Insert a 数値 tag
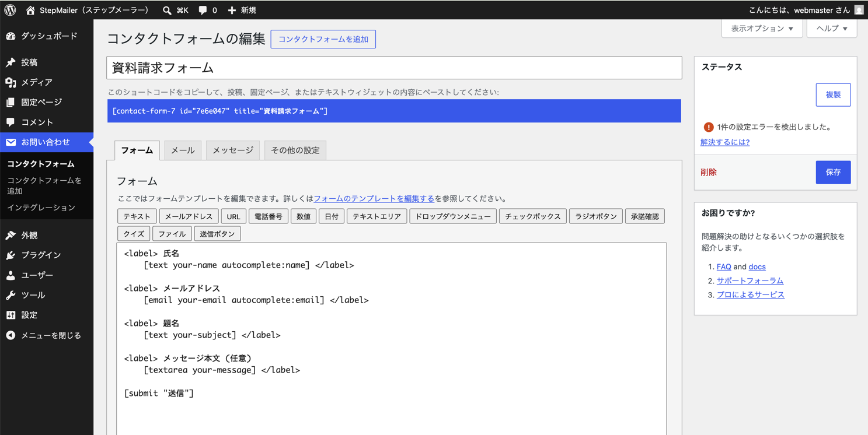This screenshot has width=868, height=435. point(304,216)
